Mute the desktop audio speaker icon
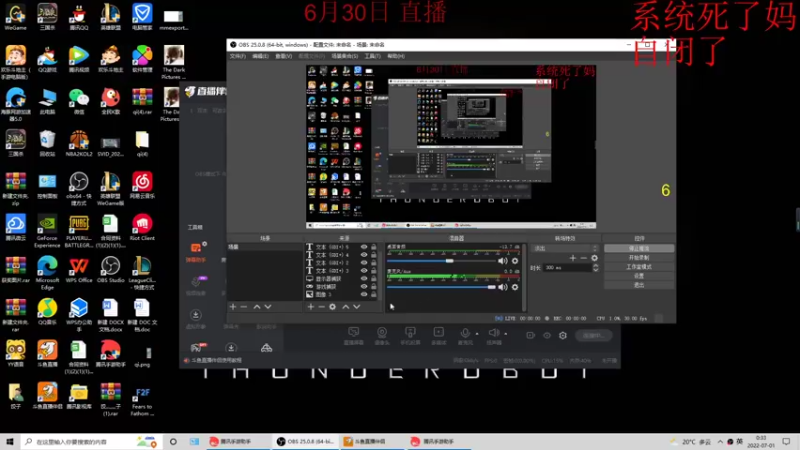This screenshot has width=800, height=450. (503, 261)
